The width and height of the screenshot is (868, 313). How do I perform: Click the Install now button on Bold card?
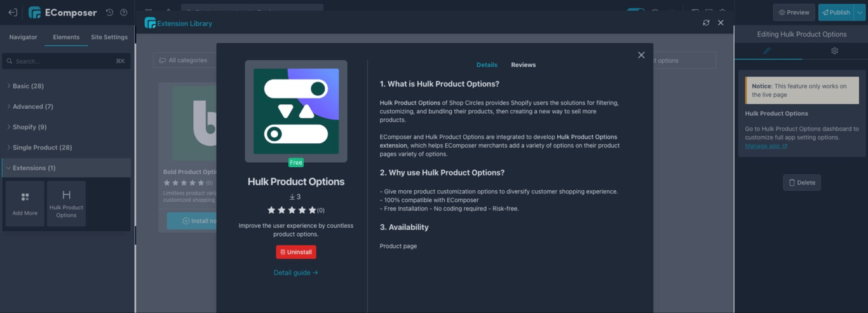click(x=192, y=221)
